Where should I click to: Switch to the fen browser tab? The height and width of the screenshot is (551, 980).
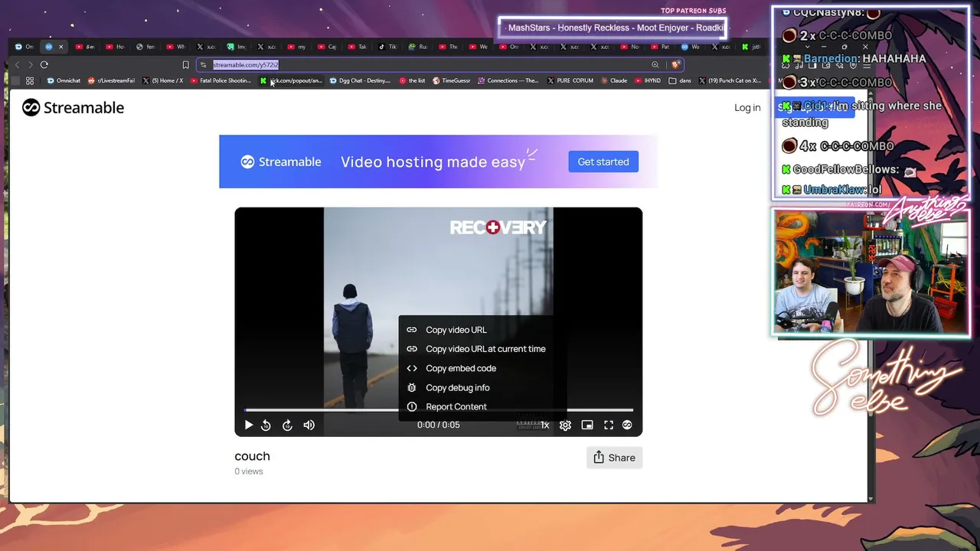pyautogui.click(x=146, y=47)
